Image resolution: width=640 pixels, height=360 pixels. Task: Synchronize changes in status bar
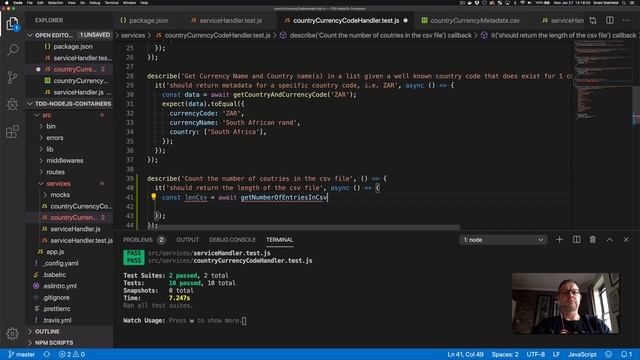47,354
